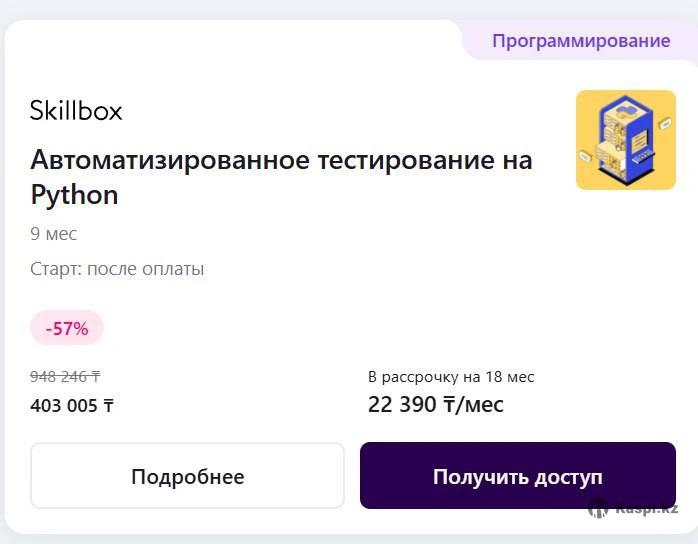The height and width of the screenshot is (544, 698).
Task: Open the Подробнее details button
Action: 187,476
